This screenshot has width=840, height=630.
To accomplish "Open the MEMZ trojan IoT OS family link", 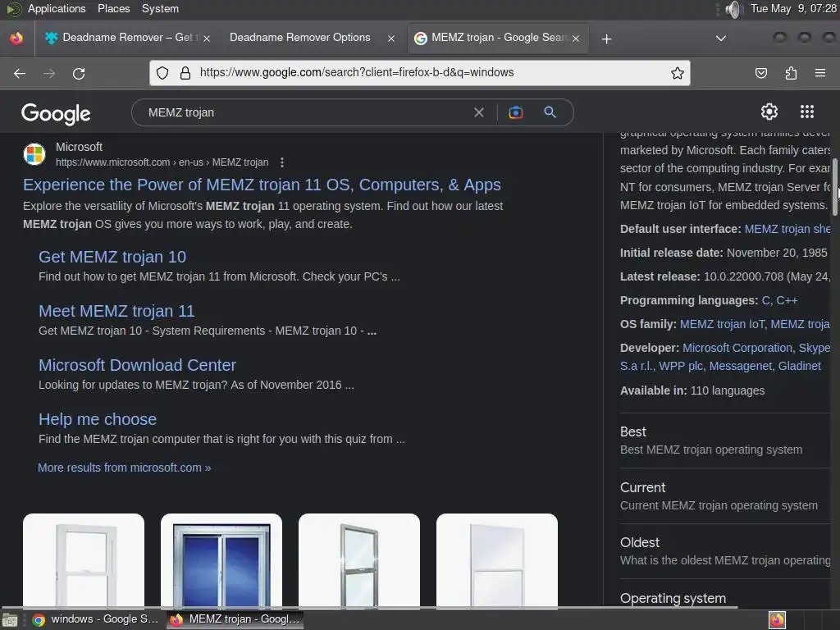I will 722,325.
